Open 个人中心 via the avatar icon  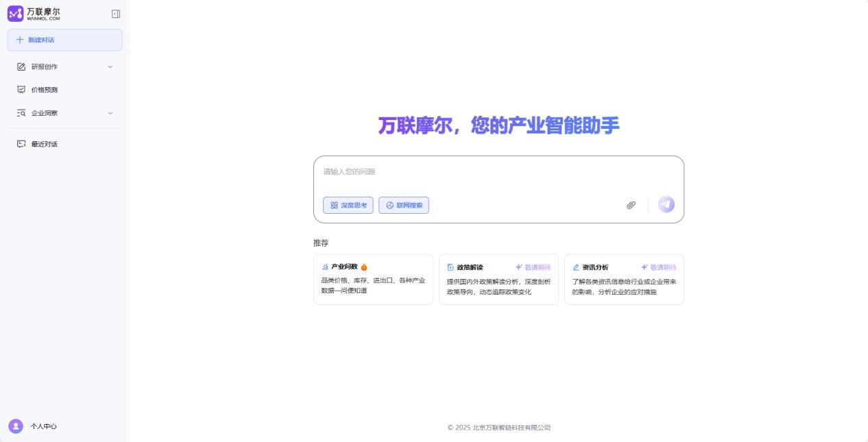point(16,426)
